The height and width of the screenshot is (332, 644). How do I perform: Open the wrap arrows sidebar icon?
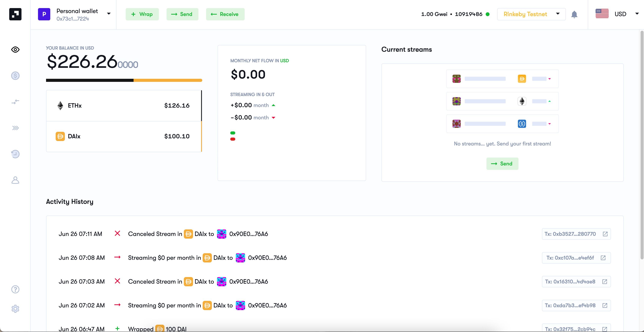click(x=15, y=102)
